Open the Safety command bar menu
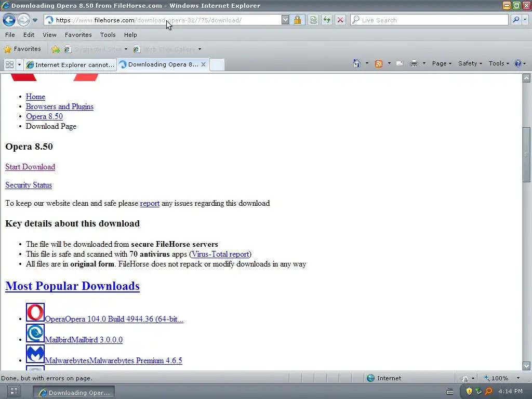The height and width of the screenshot is (399, 532). coord(470,63)
